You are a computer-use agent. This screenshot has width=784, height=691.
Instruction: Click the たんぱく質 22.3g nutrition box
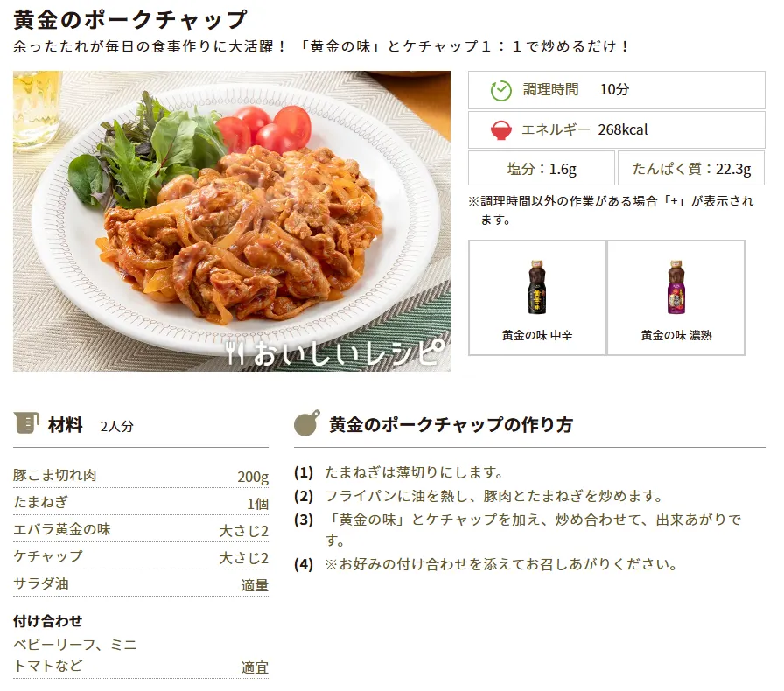coord(691,169)
